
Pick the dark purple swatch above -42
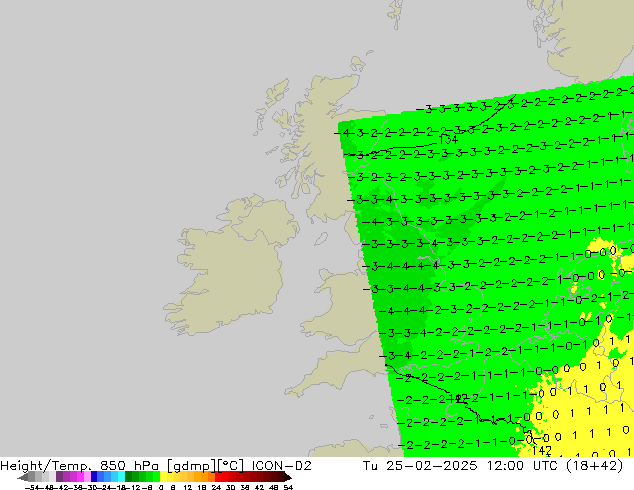(59, 476)
